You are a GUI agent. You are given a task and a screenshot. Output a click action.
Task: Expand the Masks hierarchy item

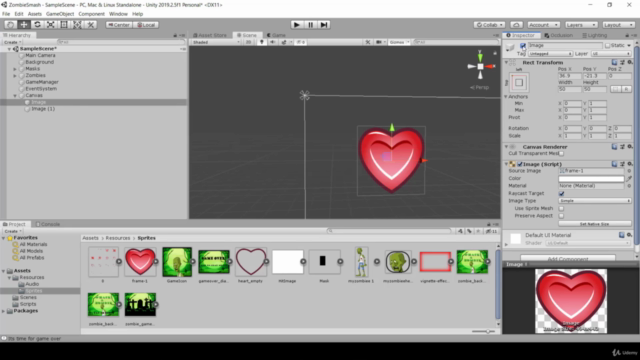[15, 69]
